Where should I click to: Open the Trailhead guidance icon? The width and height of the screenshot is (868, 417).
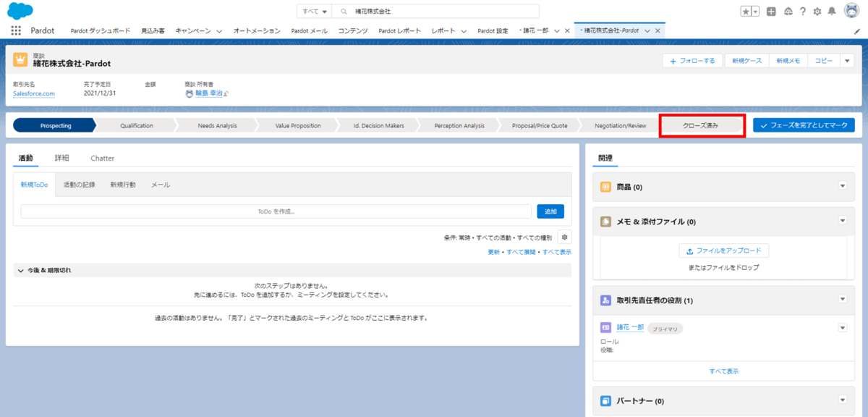[x=788, y=12]
